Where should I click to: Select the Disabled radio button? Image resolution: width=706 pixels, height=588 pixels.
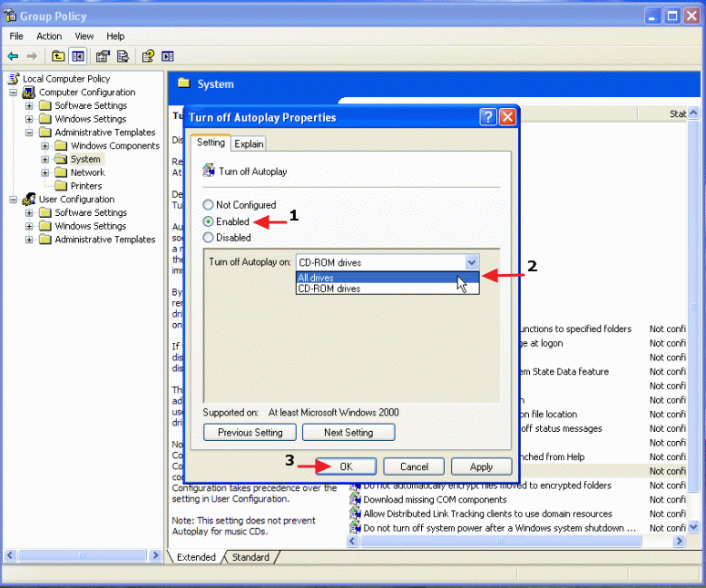tap(208, 237)
